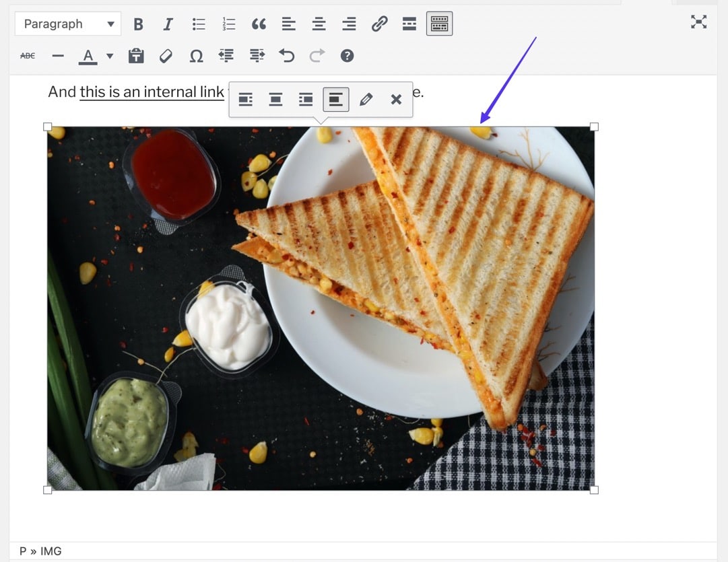Screen dimensions: 728x562
Task: Insert a hyperlink with the link icon
Action: coord(379,24)
